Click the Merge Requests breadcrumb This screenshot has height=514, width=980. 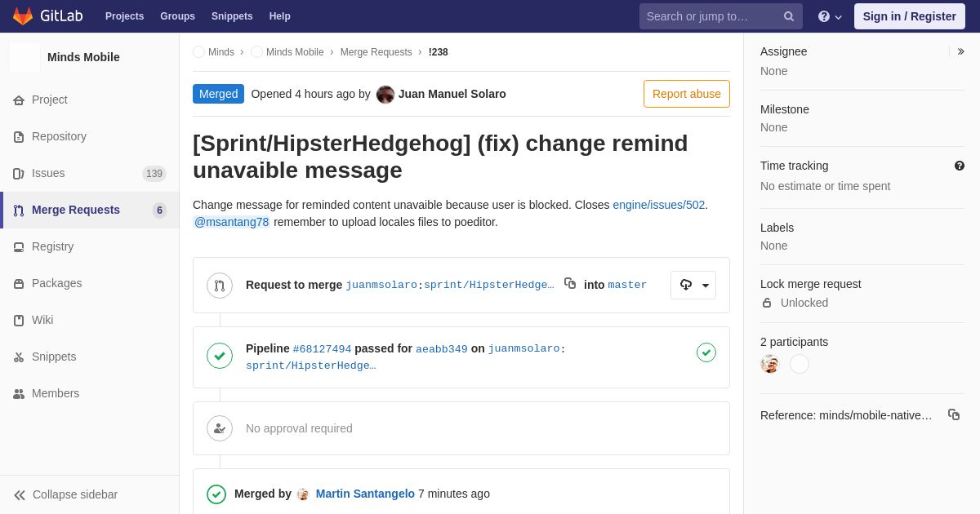[x=376, y=52]
